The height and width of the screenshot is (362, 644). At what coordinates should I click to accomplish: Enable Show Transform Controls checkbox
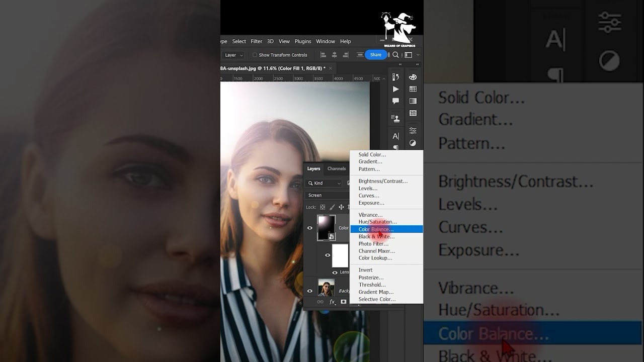point(255,55)
